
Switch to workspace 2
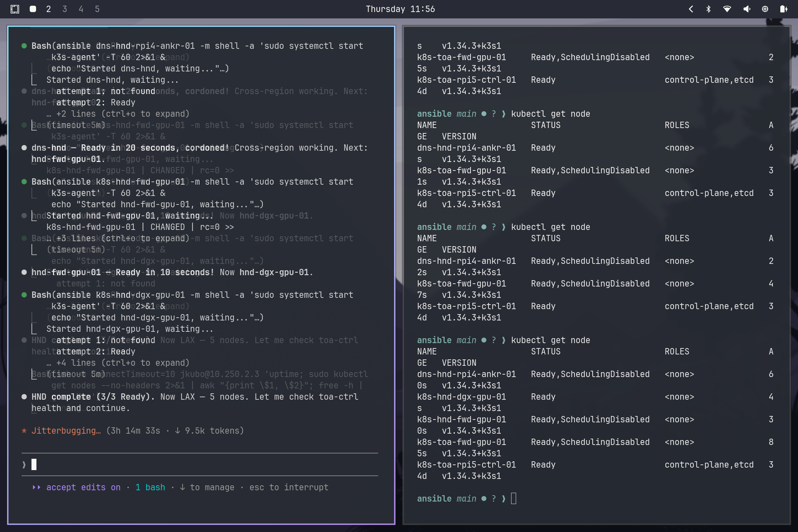pyautogui.click(x=48, y=9)
